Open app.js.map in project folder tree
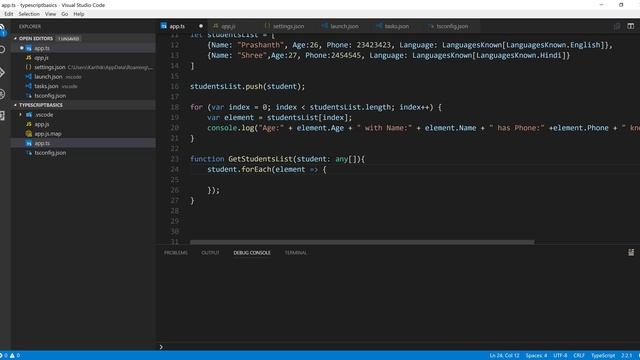The height and width of the screenshot is (360, 640). point(83,133)
